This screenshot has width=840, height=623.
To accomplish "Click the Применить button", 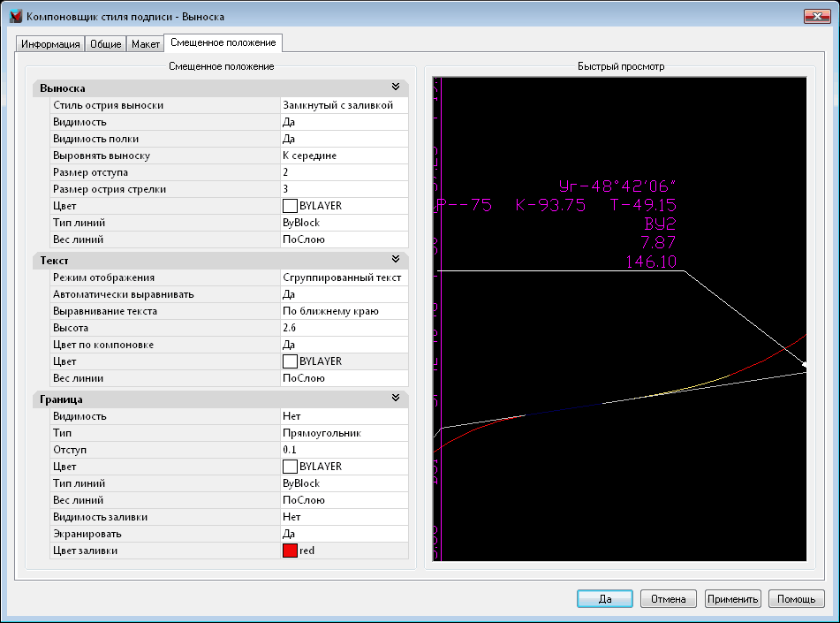I will click(732, 599).
